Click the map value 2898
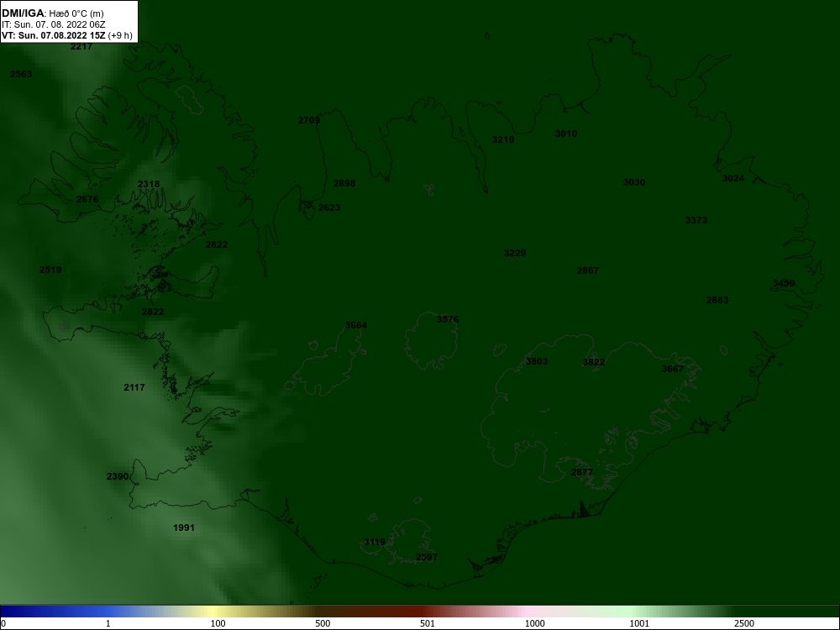The image size is (840, 630). tap(344, 183)
